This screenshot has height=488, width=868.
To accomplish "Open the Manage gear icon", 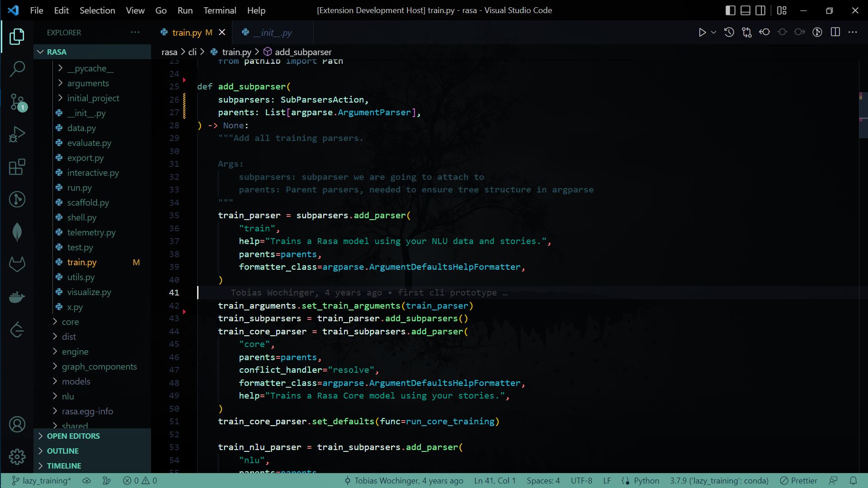I will [17, 457].
